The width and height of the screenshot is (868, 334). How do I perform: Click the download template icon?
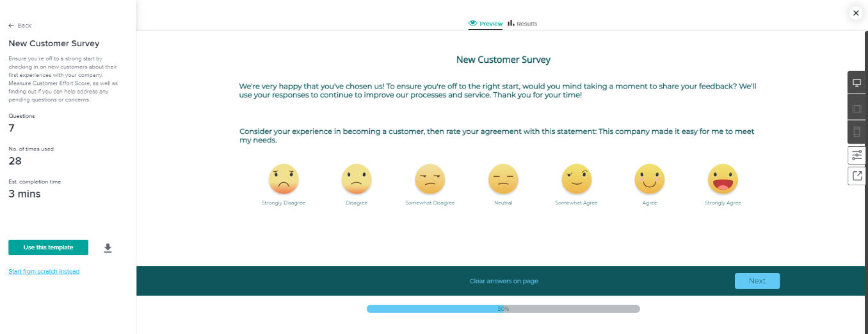(x=108, y=248)
